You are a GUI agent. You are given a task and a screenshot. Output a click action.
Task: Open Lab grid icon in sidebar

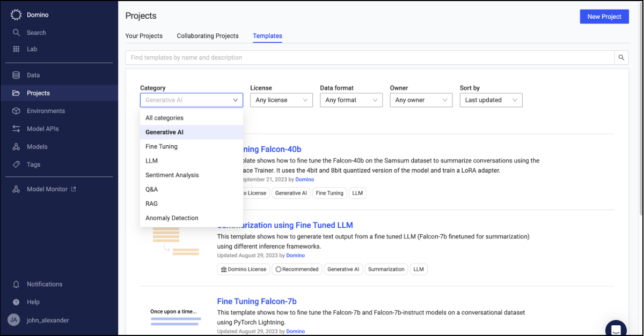point(17,49)
